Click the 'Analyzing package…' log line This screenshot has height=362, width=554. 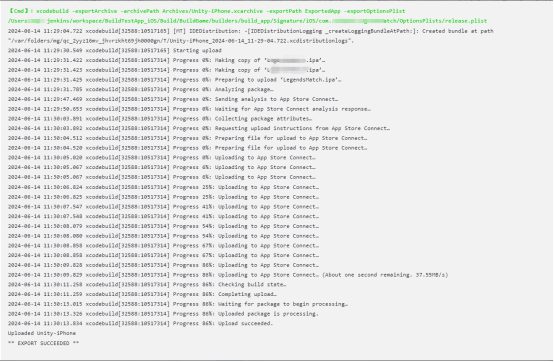(141, 90)
